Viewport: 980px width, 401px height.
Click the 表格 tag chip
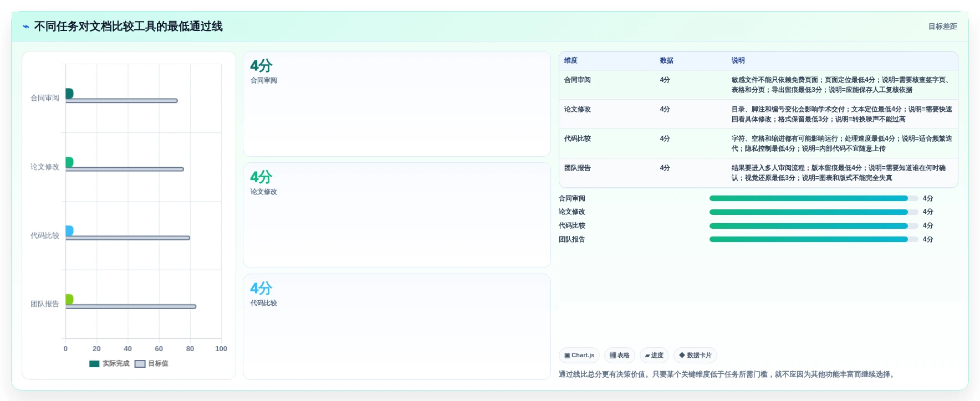pos(620,355)
